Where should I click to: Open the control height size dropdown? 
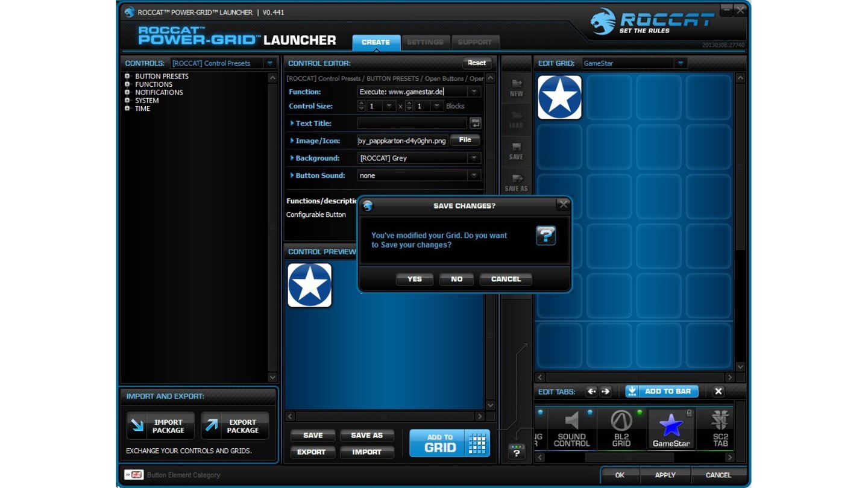tap(438, 106)
